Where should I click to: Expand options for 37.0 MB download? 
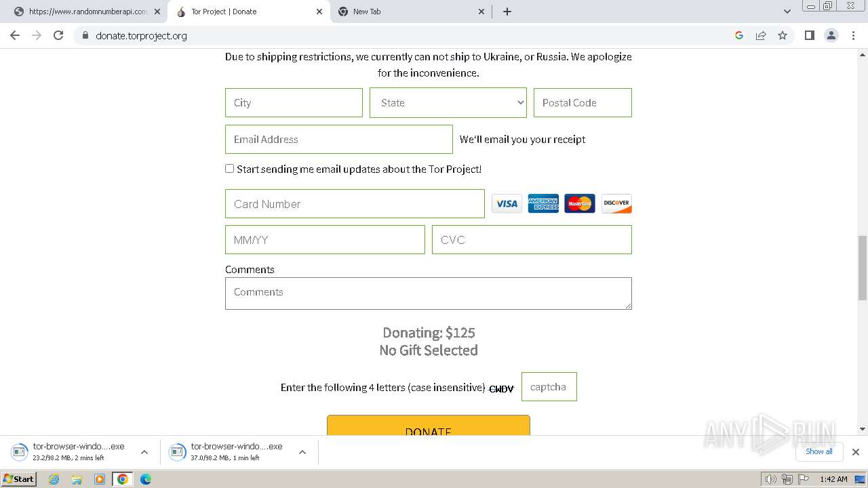pyautogui.click(x=302, y=452)
